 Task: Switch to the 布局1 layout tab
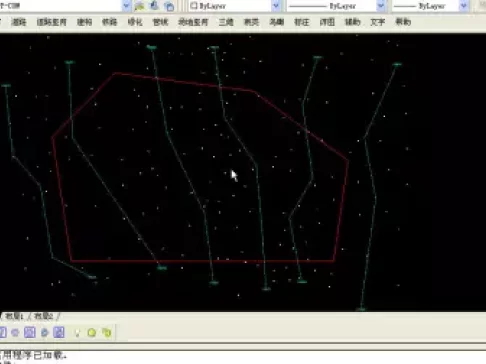tap(14, 316)
